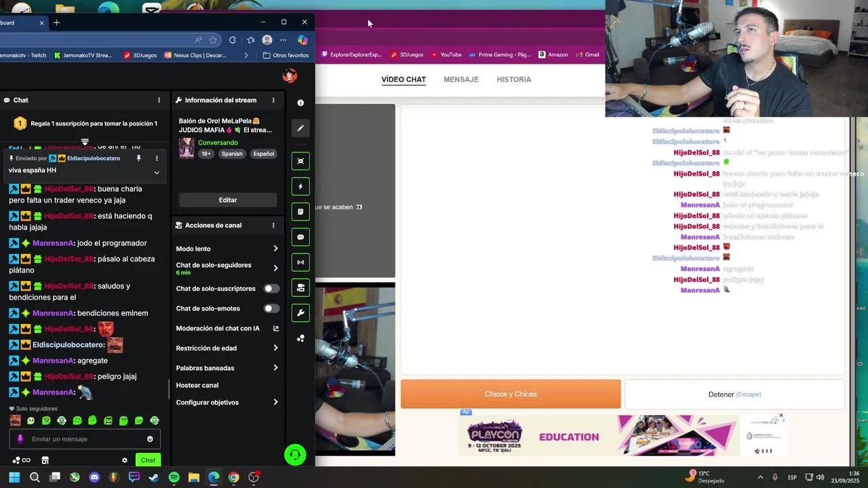Open the document notes icon in sidebar
The width and height of the screenshot is (868, 488).
[300, 211]
